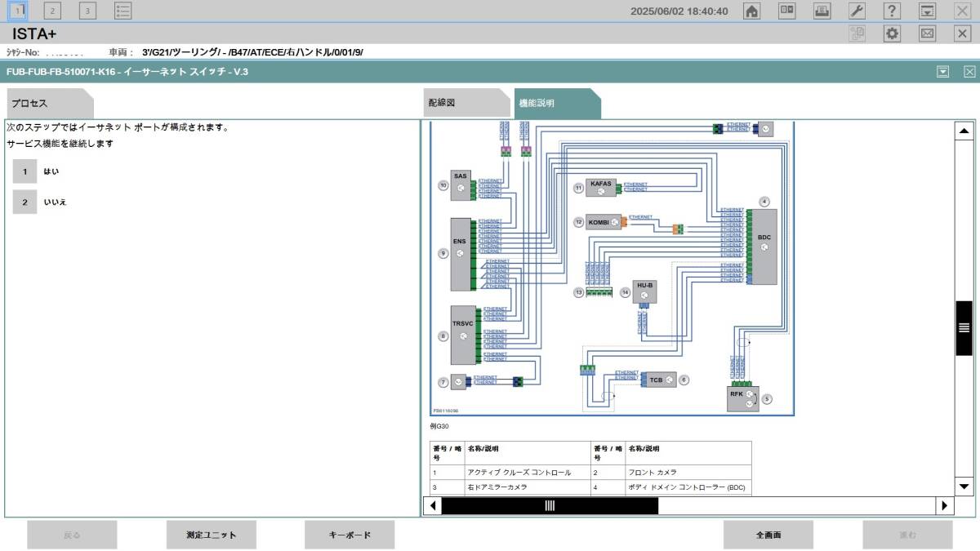
Task: Switch to session window 3
Action: point(87,11)
